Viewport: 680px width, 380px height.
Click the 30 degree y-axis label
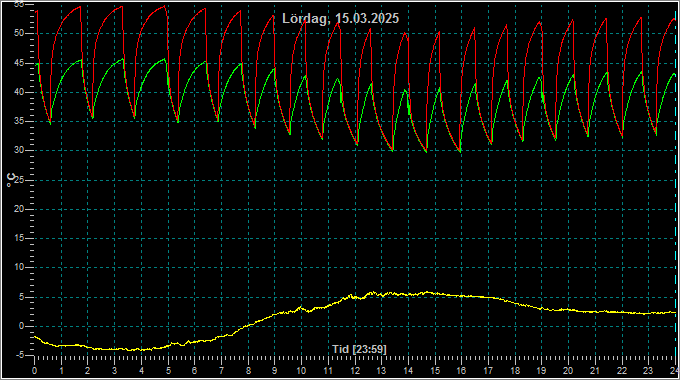(18, 151)
